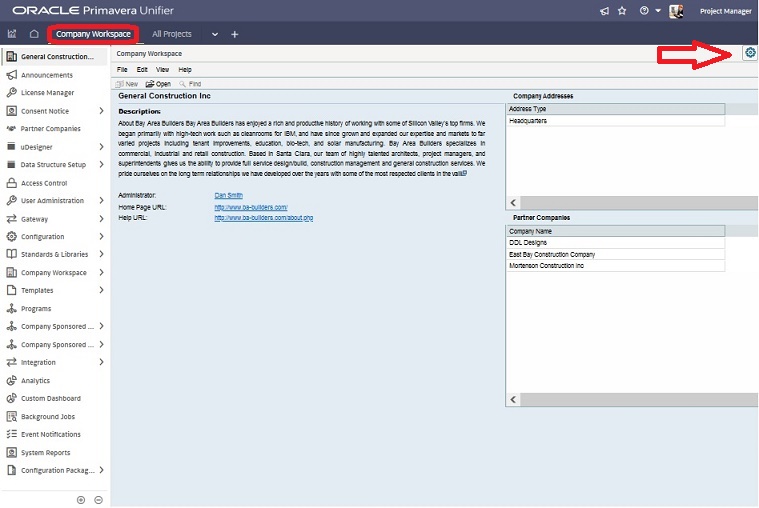The height and width of the screenshot is (508, 759).
Task: Click the New toolbar button
Action: 127,84
